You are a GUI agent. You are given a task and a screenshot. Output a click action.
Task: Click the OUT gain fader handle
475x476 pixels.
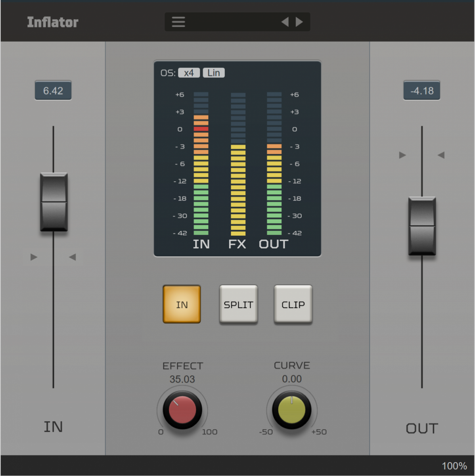(x=422, y=226)
